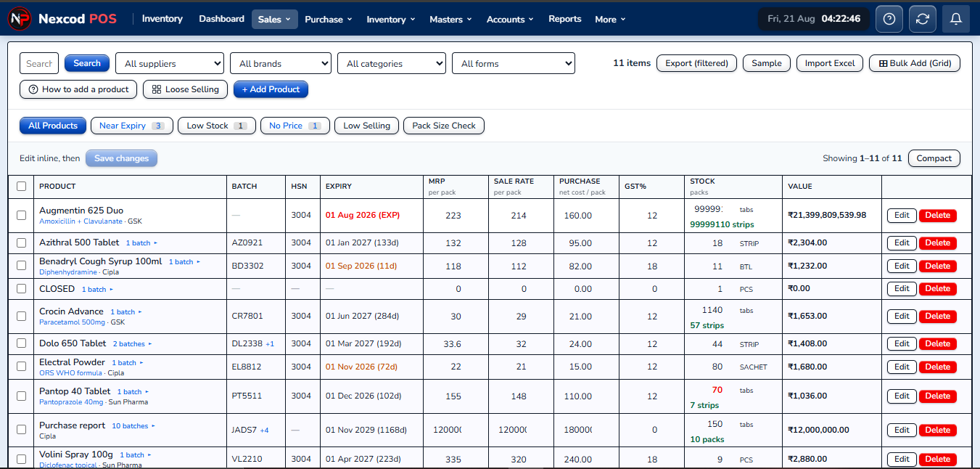980x469 pixels.
Task: Delete the Azithral 500 Tablet row
Action: (938, 242)
